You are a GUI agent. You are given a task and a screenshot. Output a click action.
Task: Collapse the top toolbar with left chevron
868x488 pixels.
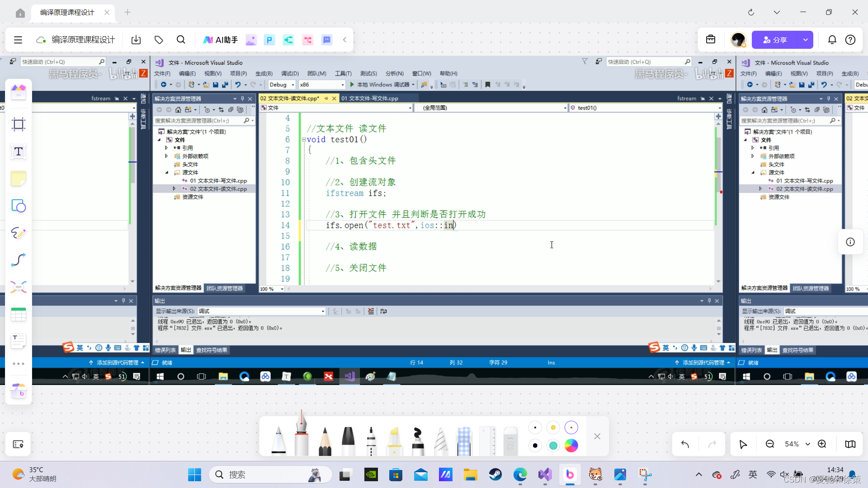pyautogui.click(x=344, y=40)
